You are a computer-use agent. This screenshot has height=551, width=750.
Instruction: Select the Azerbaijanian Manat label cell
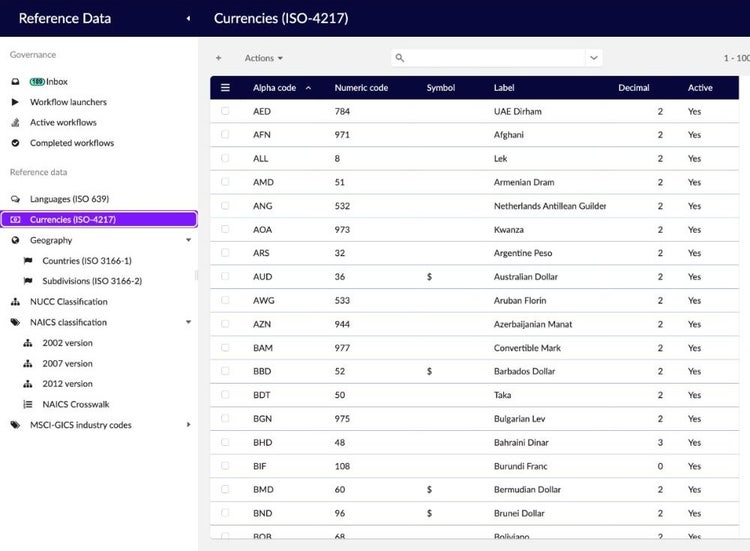pyautogui.click(x=533, y=324)
